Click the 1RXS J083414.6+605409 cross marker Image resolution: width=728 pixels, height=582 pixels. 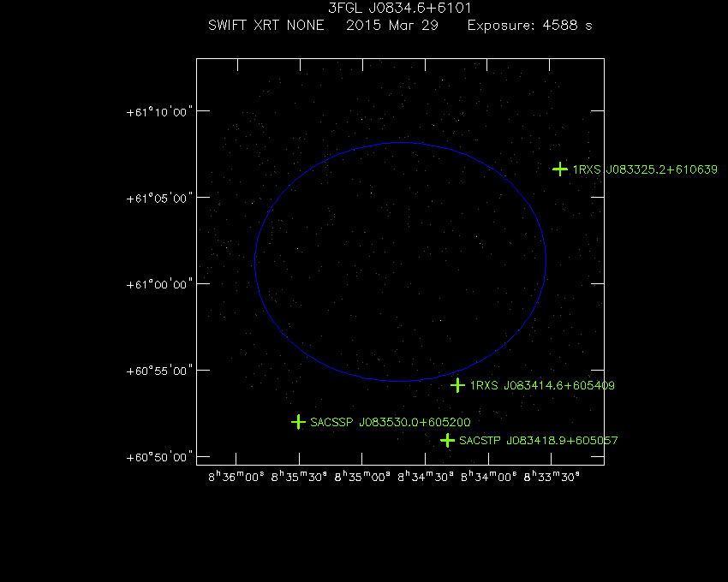tap(458, 385)
